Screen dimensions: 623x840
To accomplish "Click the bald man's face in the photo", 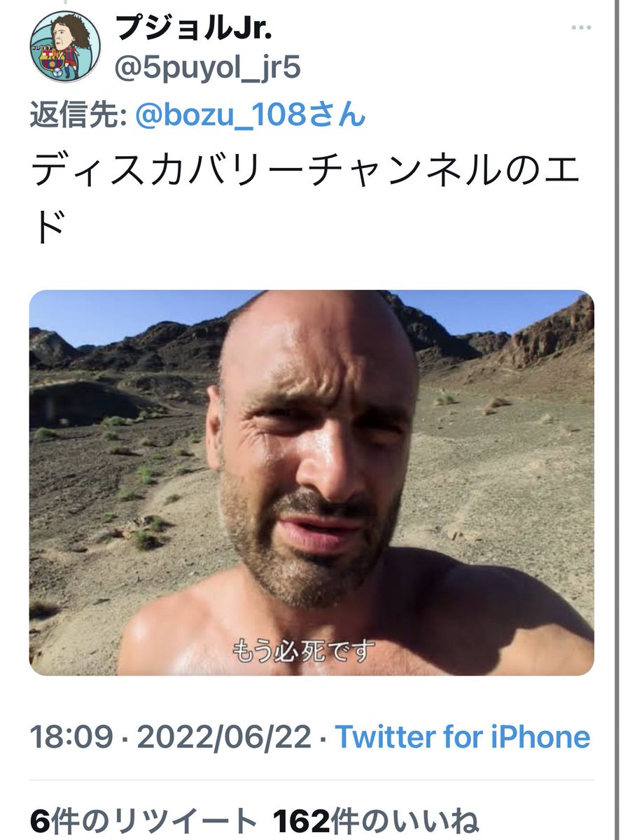I will [x=311, y=455].
